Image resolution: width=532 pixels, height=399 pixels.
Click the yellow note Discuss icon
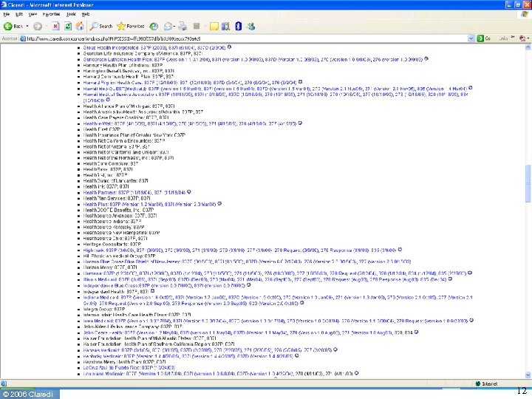point(214,27)
